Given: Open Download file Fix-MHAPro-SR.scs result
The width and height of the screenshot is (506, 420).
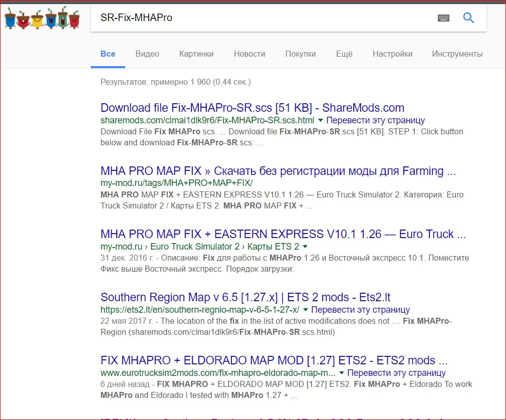Looking at the screenshot, I should click(x=252, y=107).
